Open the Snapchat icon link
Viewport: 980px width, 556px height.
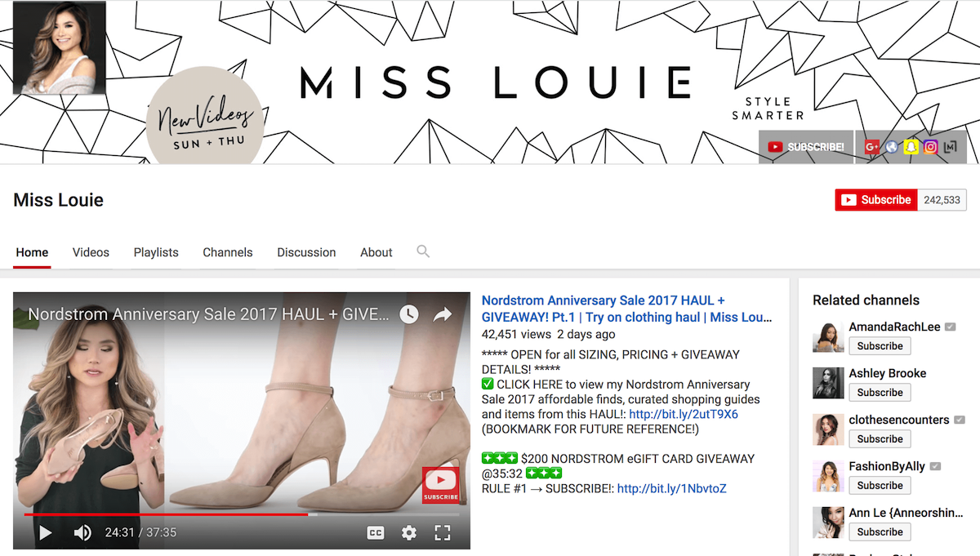[910, 147]
